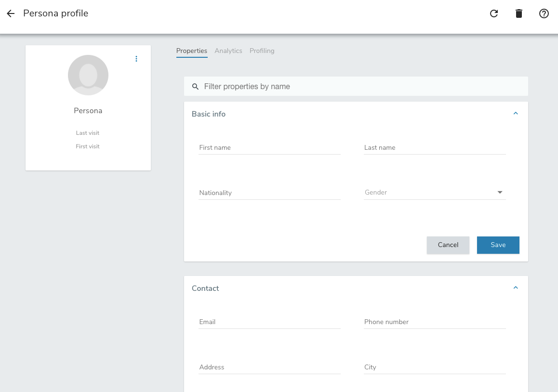Click the search magnifier icon
This screenshot has height=392, width=558.
point(195,87)
